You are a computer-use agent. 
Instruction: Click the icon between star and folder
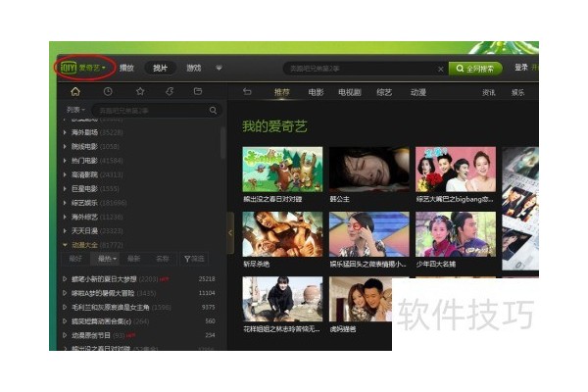point(170,91)
